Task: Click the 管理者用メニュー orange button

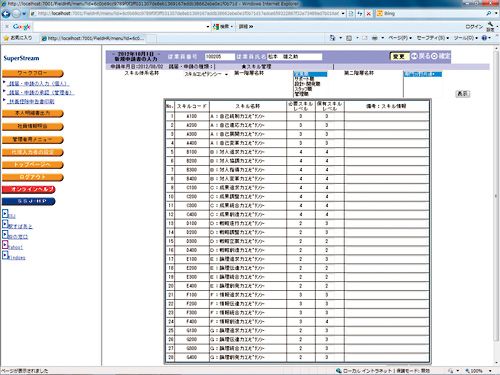Action: [x=32, y=139]
